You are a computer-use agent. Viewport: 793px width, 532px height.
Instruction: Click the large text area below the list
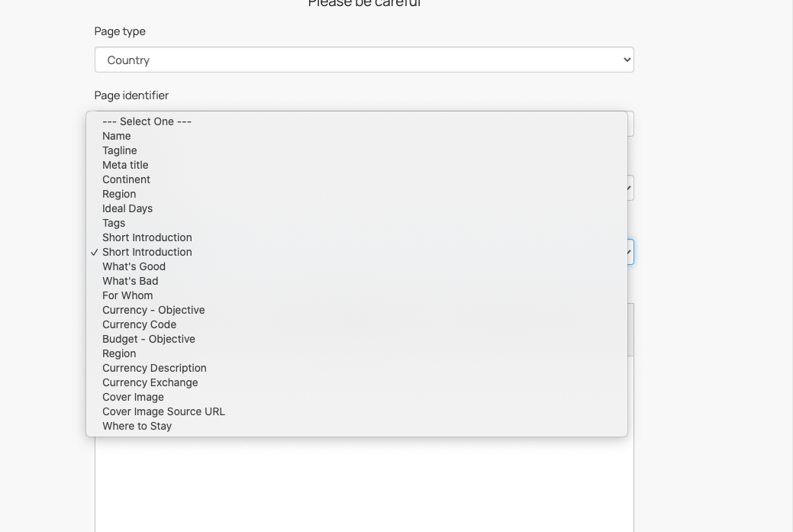click(364, 485)
